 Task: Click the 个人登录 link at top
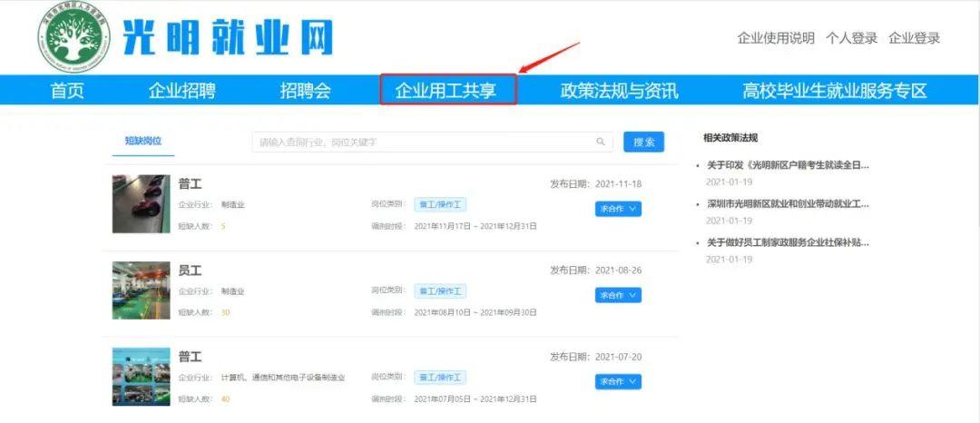pos(851,38)
